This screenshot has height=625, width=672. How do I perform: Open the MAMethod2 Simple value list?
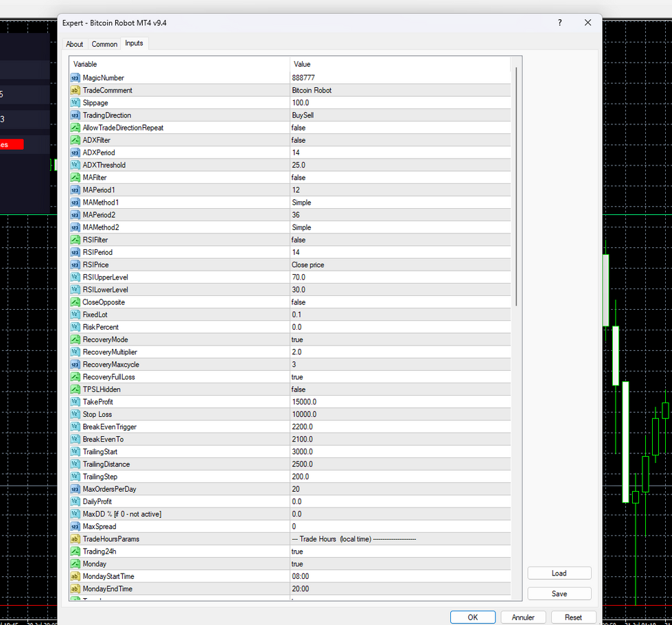tap(400, 227)
